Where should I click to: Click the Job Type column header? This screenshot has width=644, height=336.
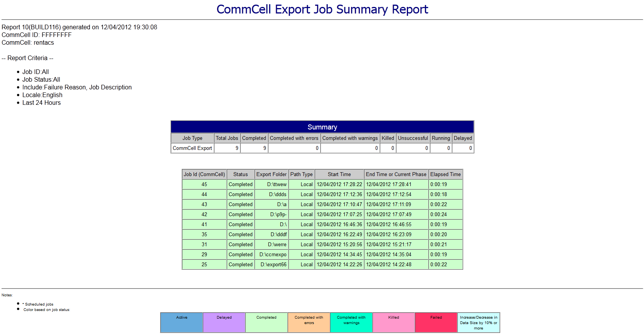[x=192, y=138]
